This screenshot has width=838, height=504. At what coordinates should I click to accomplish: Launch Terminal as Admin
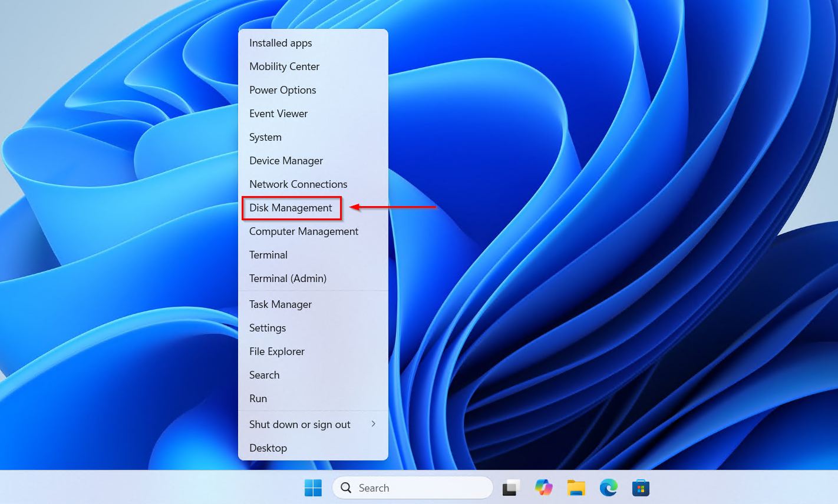coord(288,278)
